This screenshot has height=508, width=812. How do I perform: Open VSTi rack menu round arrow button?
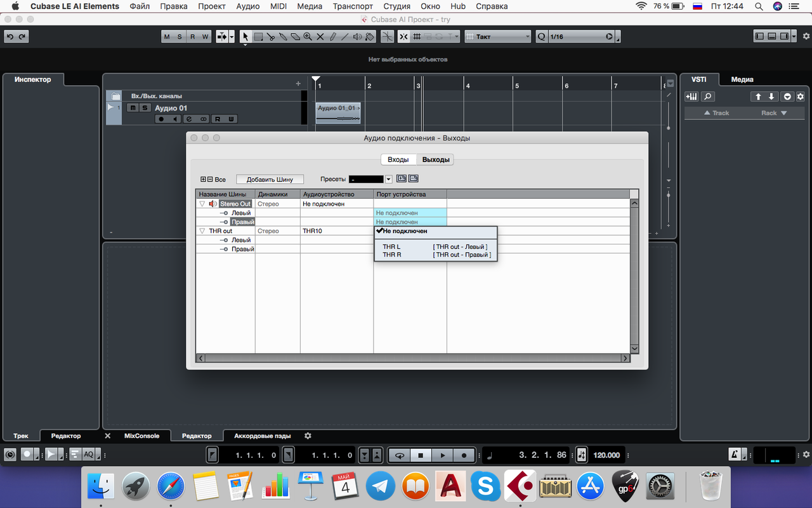coord(787,97)
